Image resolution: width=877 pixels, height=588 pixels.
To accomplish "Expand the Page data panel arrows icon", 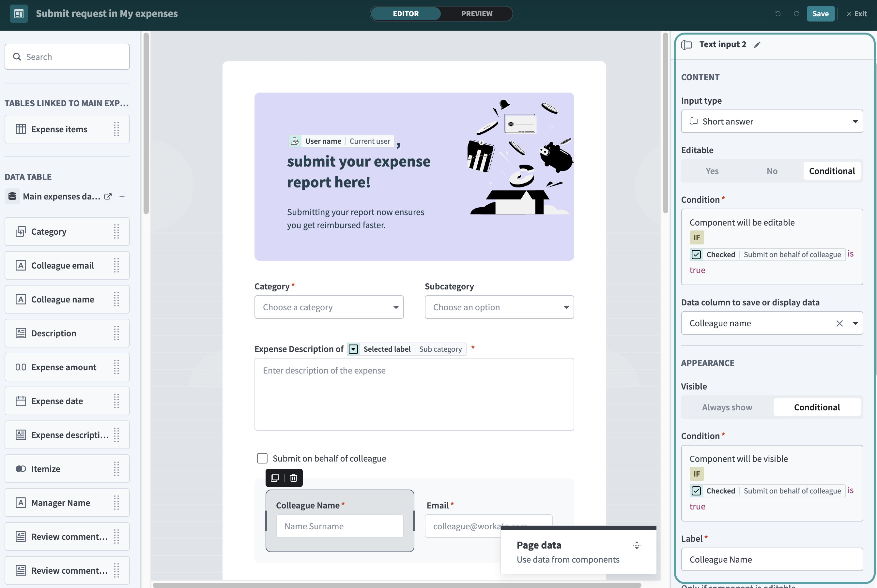I will 637,545.
